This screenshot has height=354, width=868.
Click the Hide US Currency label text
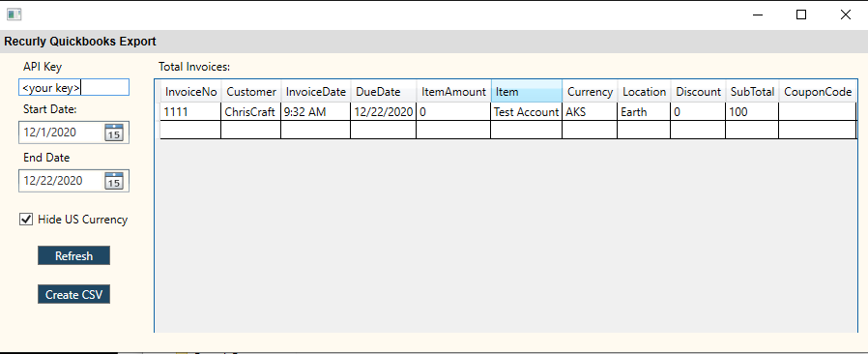82,220
